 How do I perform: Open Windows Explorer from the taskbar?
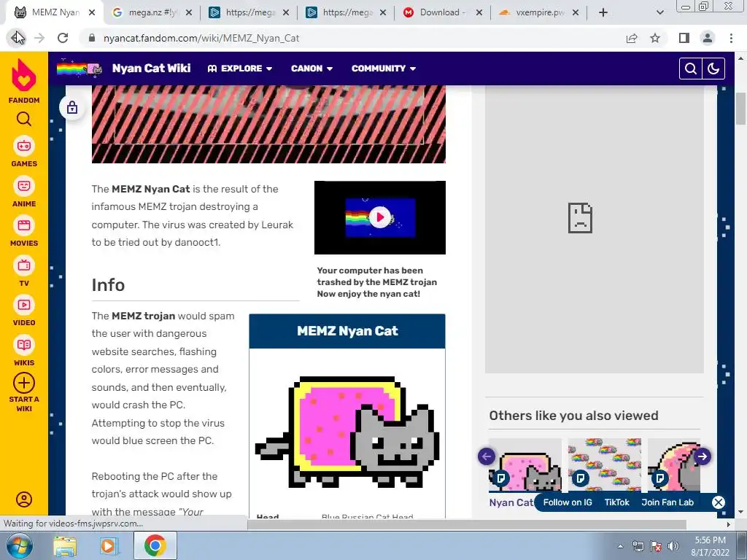click(65, 545)
